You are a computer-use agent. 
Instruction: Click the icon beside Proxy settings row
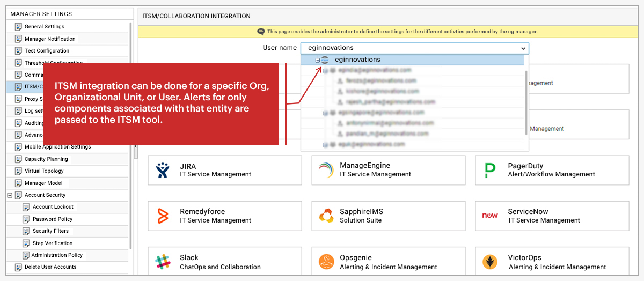tap(18, 99)
